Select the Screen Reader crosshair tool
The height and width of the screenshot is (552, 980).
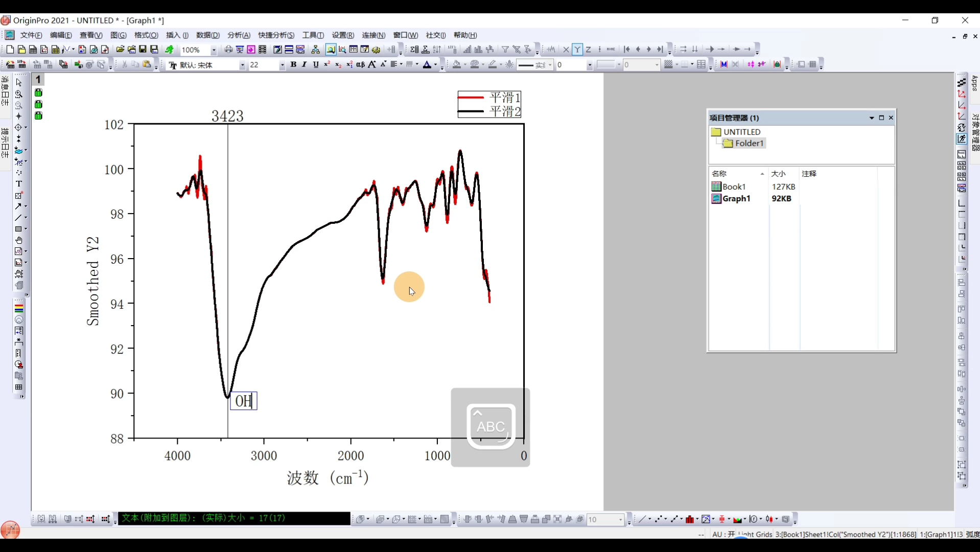tap(19, 117)
